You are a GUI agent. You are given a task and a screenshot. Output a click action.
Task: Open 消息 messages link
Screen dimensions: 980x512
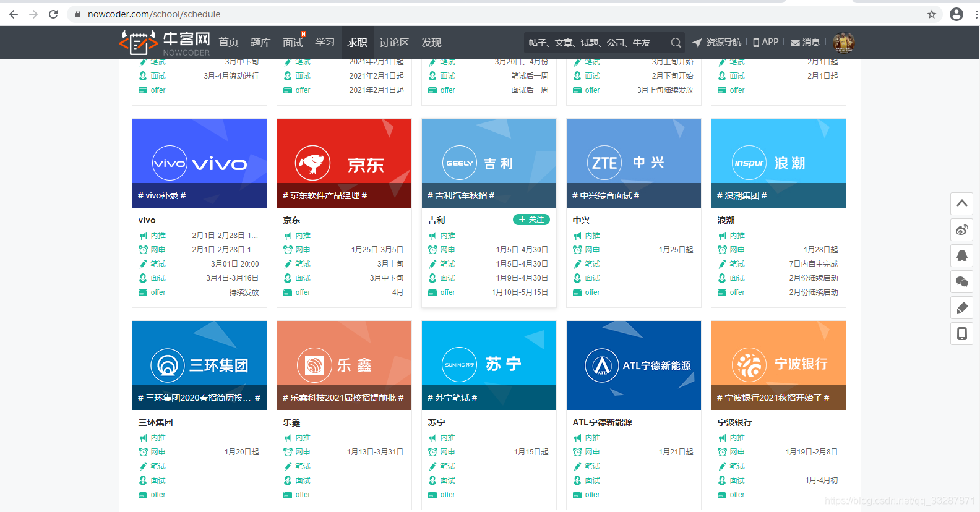pyautogui.click(x=806, y=42)
